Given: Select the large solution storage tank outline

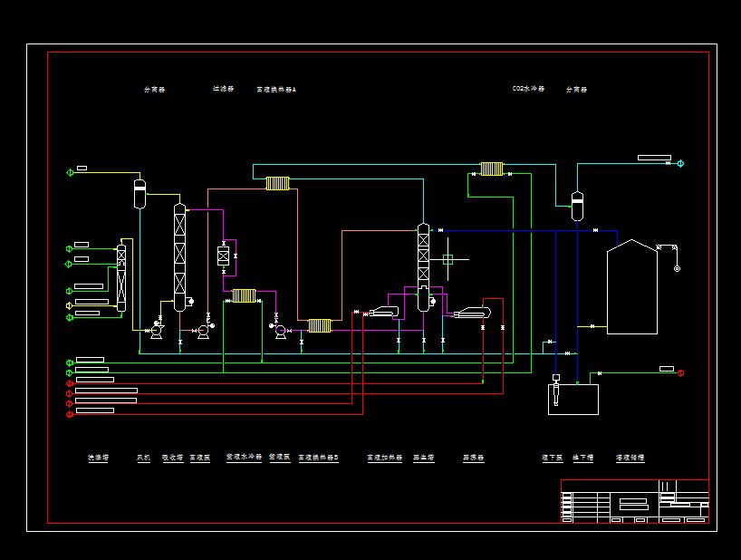Looking at the screenshot, I should click(x=631, y=287).
